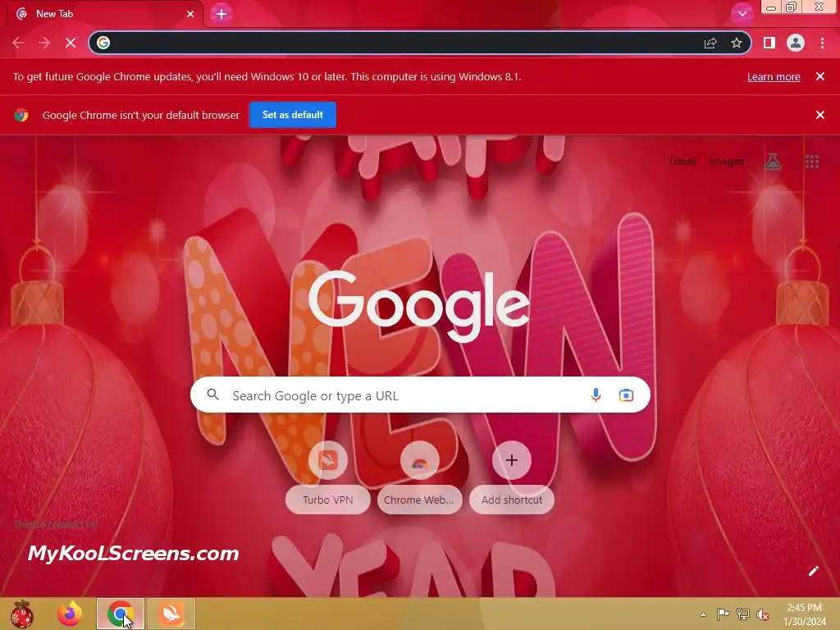Launch Firefox from the taskbar

(71, 614)
